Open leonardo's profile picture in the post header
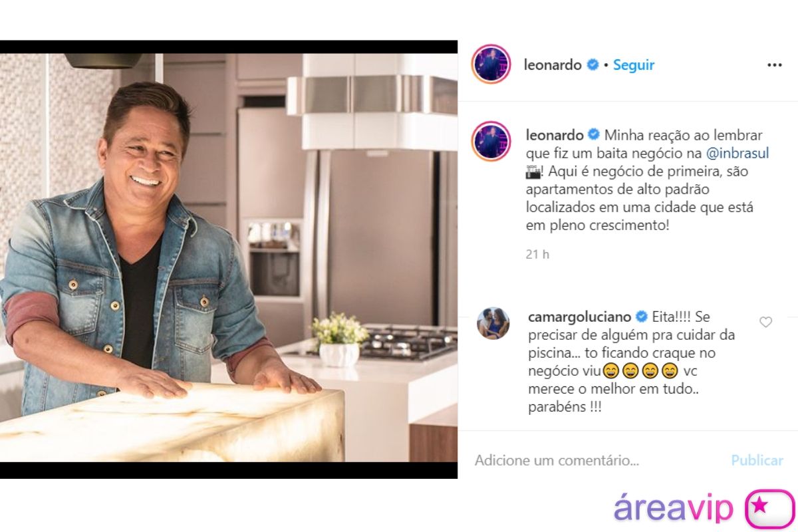Image resolution: width=798 pixels, height=532 pixels. pyautogui.click(x=491, y=65)
